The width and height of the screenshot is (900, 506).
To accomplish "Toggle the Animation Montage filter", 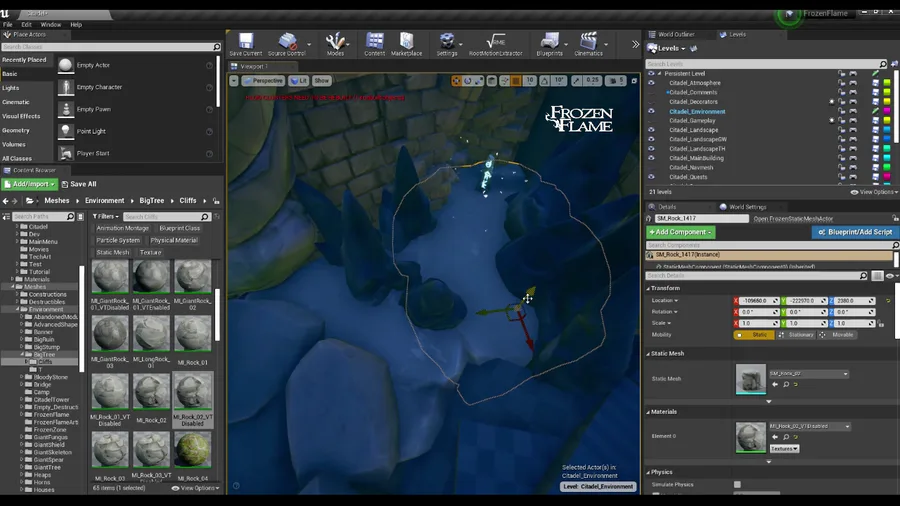I will [122, 228].
